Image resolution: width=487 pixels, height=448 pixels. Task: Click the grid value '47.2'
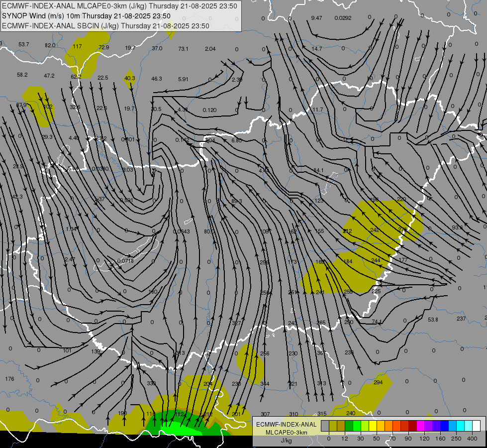pyautogui.click(x=49, y=76)
